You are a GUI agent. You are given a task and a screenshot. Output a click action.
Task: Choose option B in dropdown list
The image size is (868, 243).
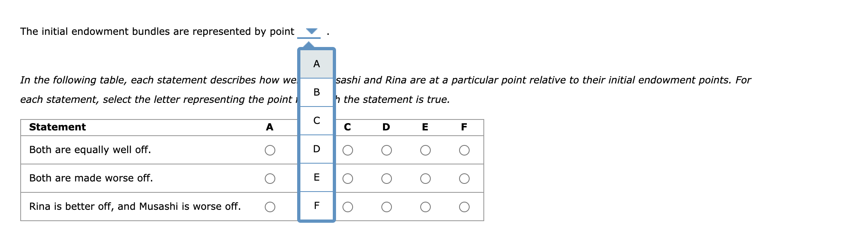[317, 92]
